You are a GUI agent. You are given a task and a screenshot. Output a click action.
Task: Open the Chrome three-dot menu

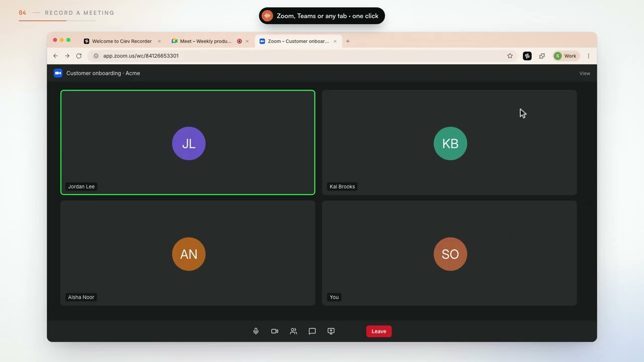[589, 56]
